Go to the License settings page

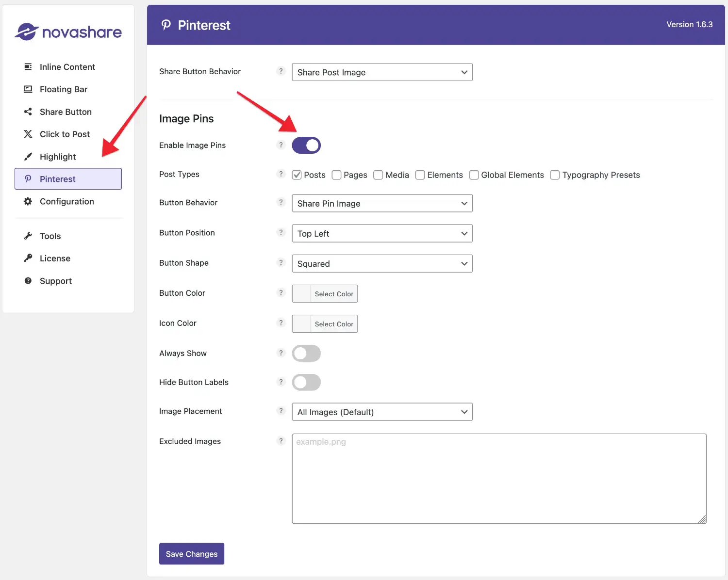pyautogui.click(x=55, y=258)
